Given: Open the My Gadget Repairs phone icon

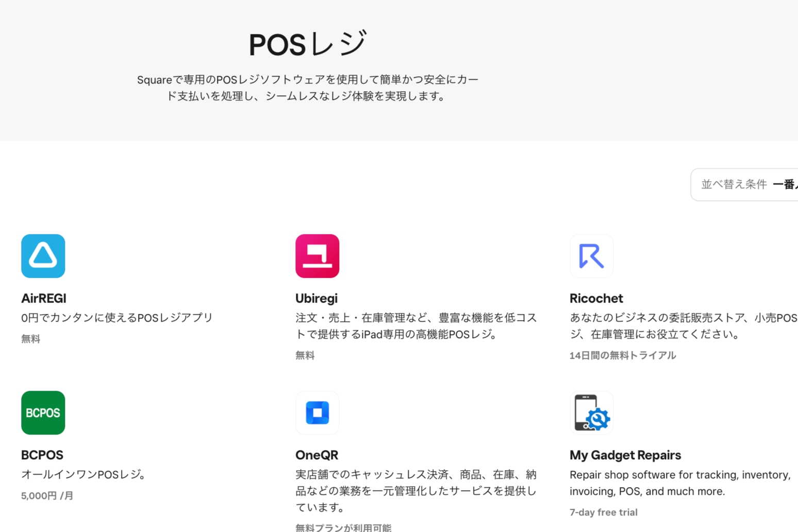Looking at the screenshot, I should pyautogui.click(x=592, y=413).
